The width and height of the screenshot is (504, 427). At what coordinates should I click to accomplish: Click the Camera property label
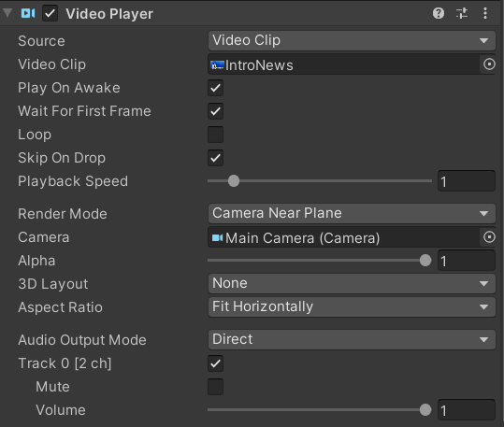44,237
